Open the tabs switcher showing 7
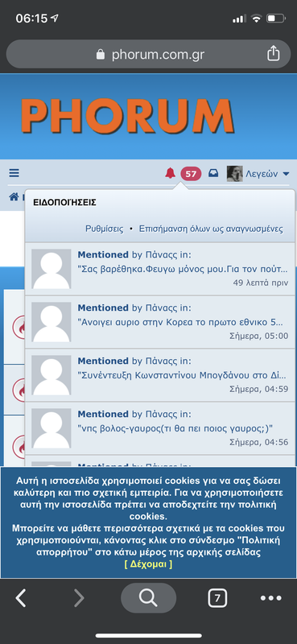This screenshot has height=644, width=297. 217,598
